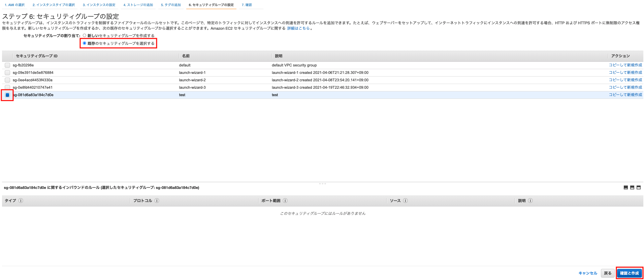This screenshot has height=280, width=644.
Task: Click the 戻る button
Action: coord(608,273)
